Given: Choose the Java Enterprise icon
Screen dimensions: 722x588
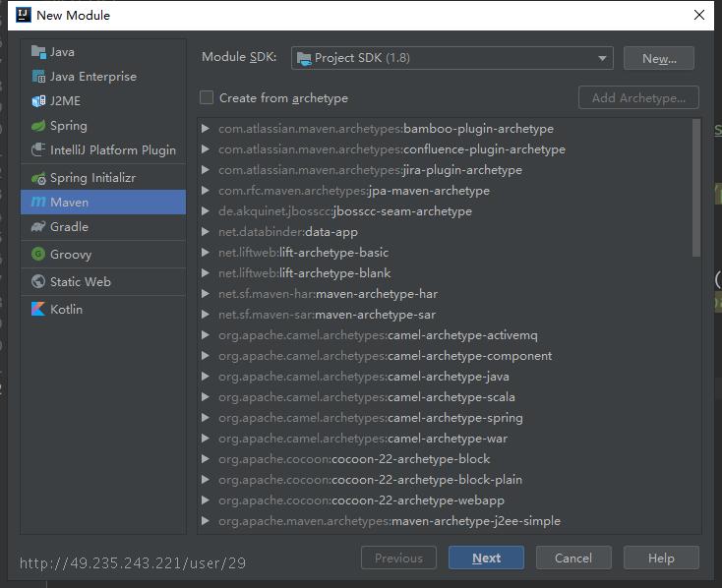Looking at the screenshot, I should pyautogui.click(x=38, y=77).
